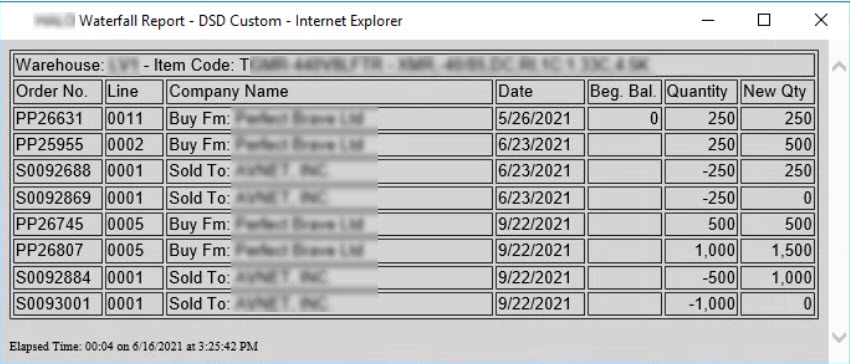Click date 6/23/2021 in S0092688 row
Screen dimensions: 850x364
click(x=540, y=171)
